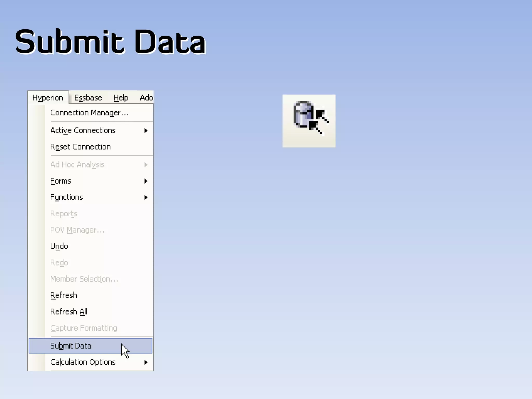Click the Calculation Options label
The width and height of the screenshot is (532, 399).
tap(83, 362)
